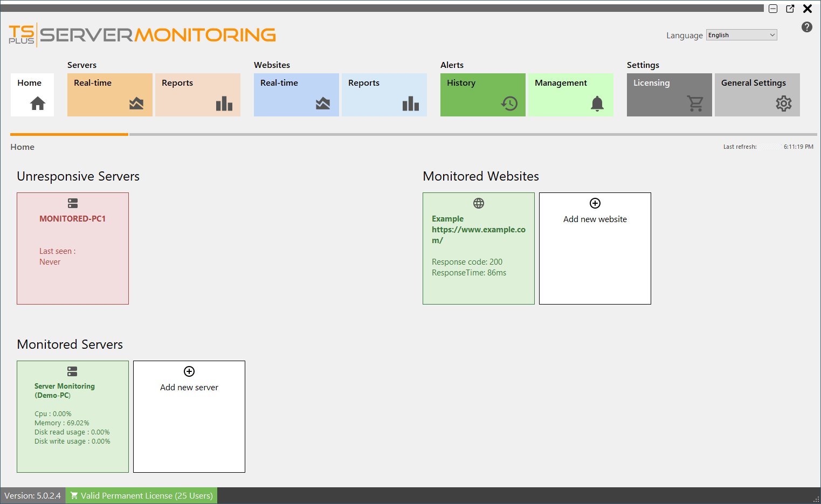Open the Language dropdown
Image resolution: width=821 pixels, height=504 pixels.
741,34
